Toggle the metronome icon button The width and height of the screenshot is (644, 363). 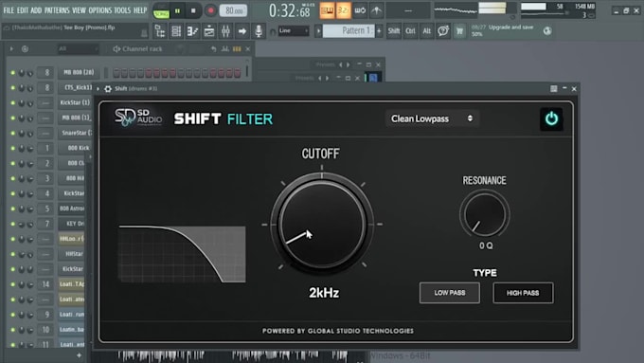point(327,10)
